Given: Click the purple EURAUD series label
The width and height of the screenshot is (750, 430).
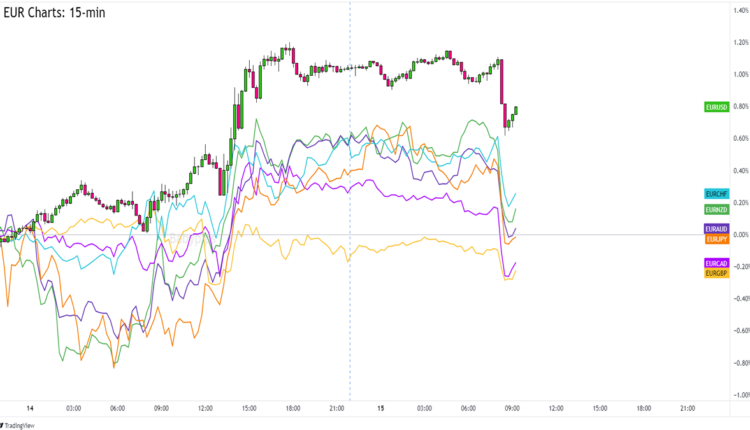Looking at the screenshot, I should coord(716,229).
